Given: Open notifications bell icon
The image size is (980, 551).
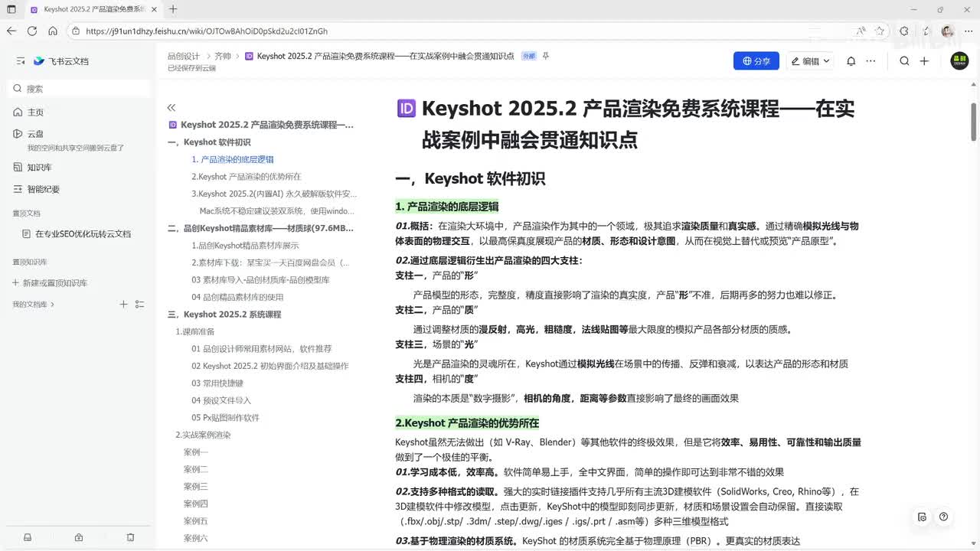Looking at the screenshot, I should pyautogui.click(x=851, y=61).
